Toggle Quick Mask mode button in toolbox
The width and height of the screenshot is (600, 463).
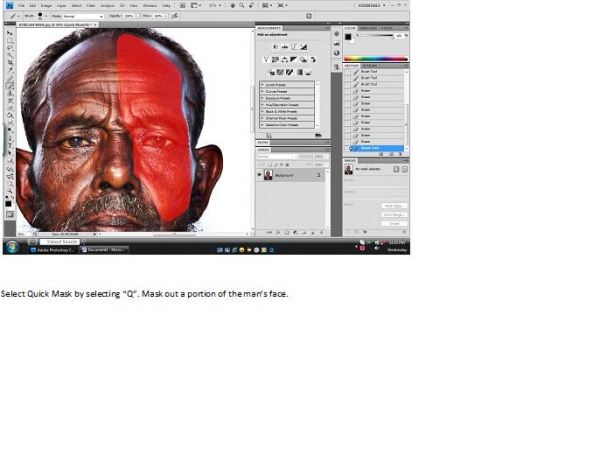(10, 215)
